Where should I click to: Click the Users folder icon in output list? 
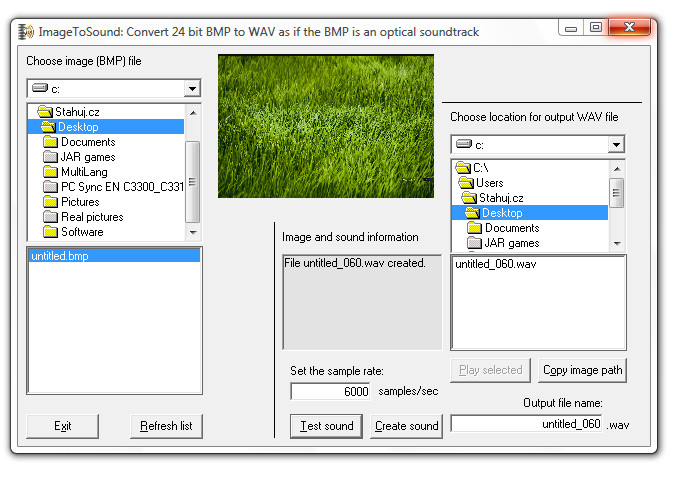466,183
